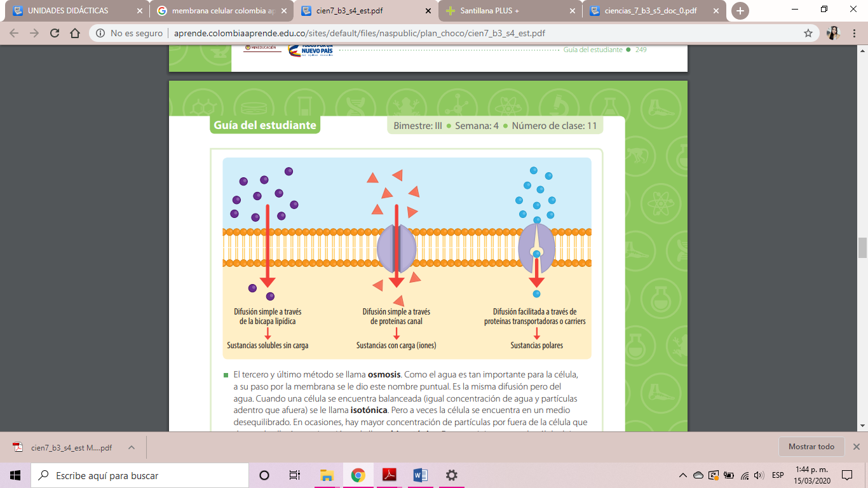Close the Santillana PLUS + tab
Viewport: 868px width, 488px height.
pyautogui.click(x=573, y=11)
